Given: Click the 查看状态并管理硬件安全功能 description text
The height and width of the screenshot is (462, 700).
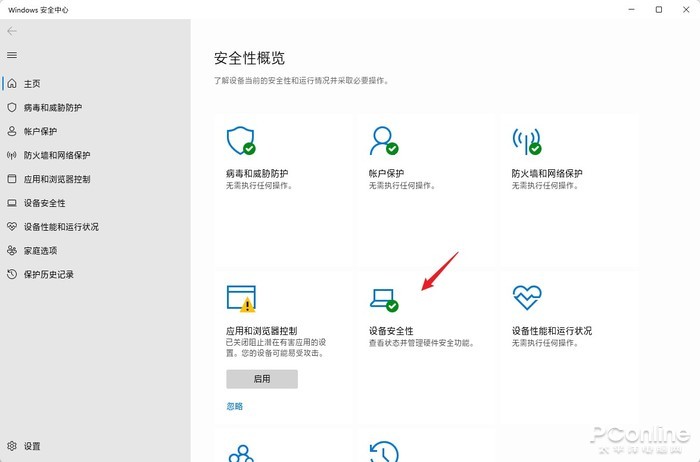Looking at the screenshot, I should (x=421, y=343).
